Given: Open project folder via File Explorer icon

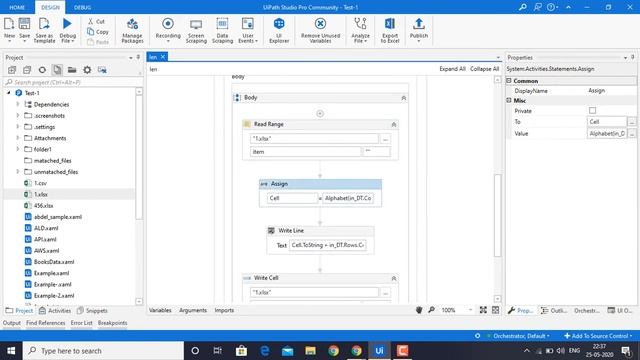Looking at the screenshot, I should (x=72, y=70).
